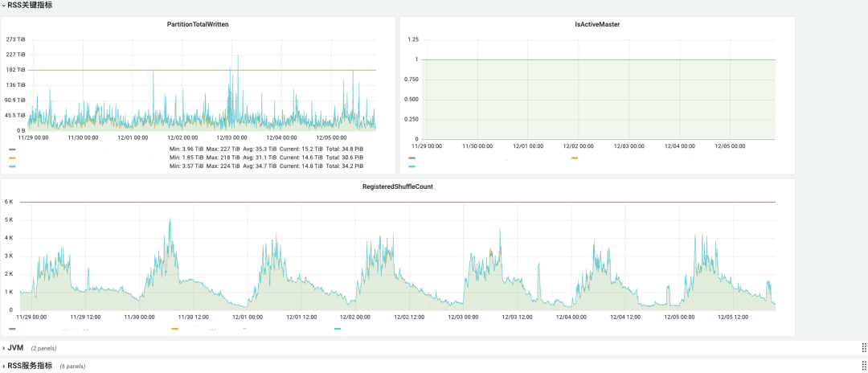Click yellow legend swatch in RegisteredShuffleCount

pyautogui.click(x=175, y=329)
